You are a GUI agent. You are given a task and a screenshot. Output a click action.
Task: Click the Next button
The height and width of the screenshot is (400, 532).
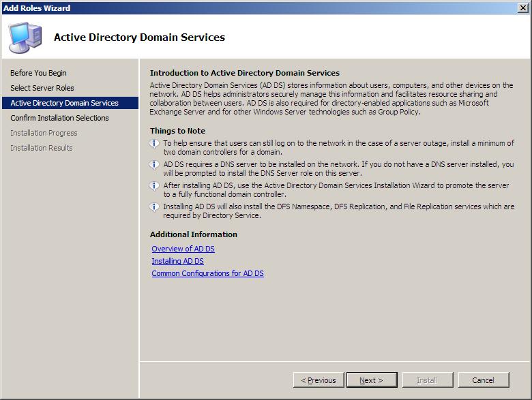tap(372, 380)
